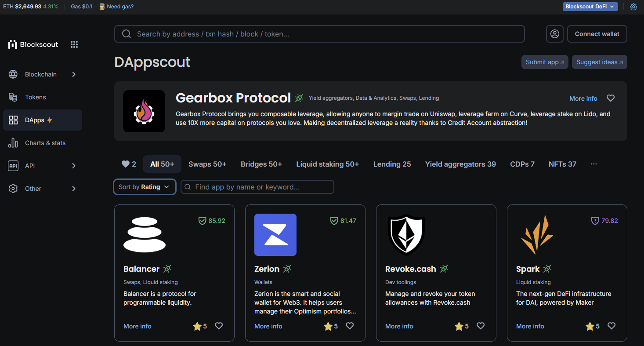Focus the Find app by name field
644x346 pixels.
(257, 187)
